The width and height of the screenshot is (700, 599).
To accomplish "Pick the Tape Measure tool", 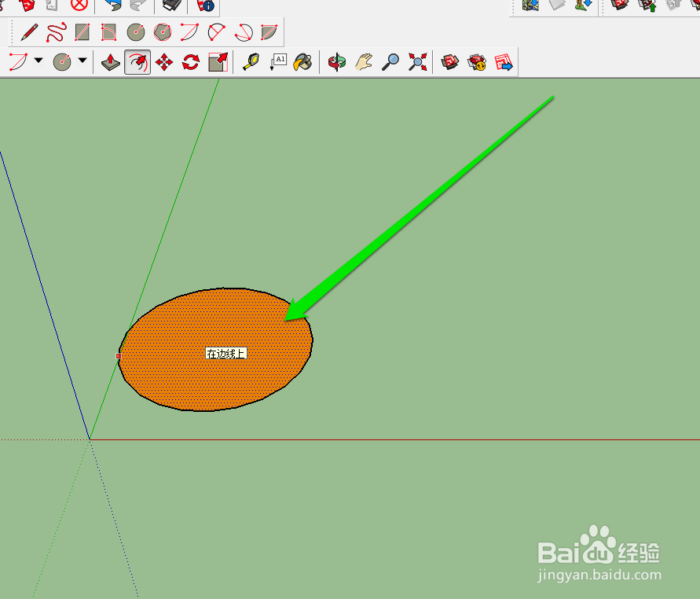I will click(x=251, y=62).
